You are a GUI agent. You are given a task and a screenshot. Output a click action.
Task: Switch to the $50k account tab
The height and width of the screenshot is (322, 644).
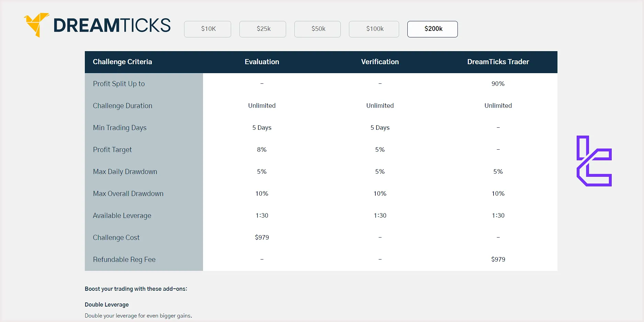tap(318, 29)
